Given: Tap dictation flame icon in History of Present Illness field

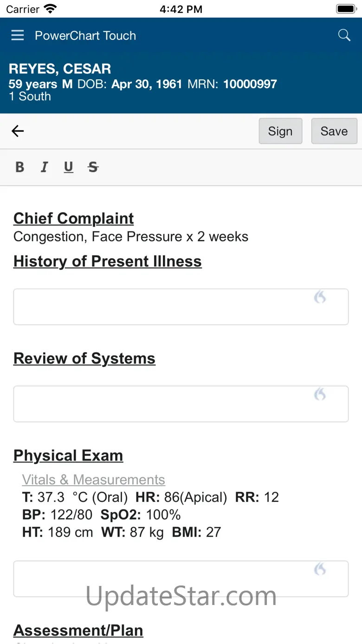Looking at the screenshot, I should point(320,297).
